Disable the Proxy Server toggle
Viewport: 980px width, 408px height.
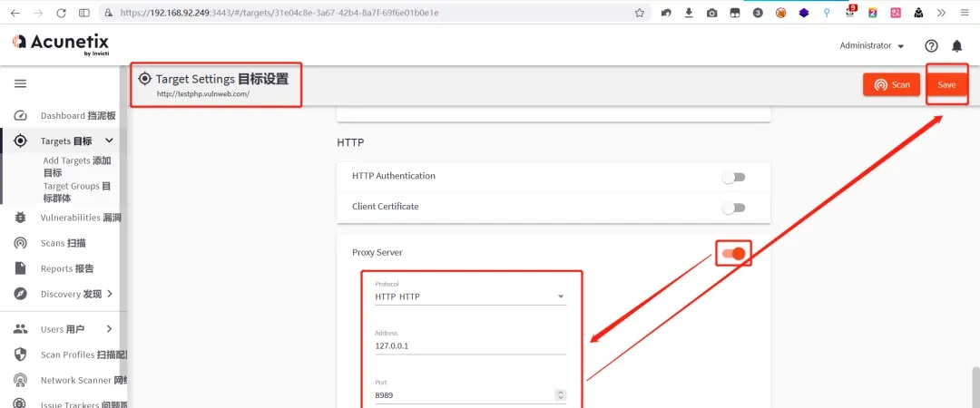coord(734,254)
